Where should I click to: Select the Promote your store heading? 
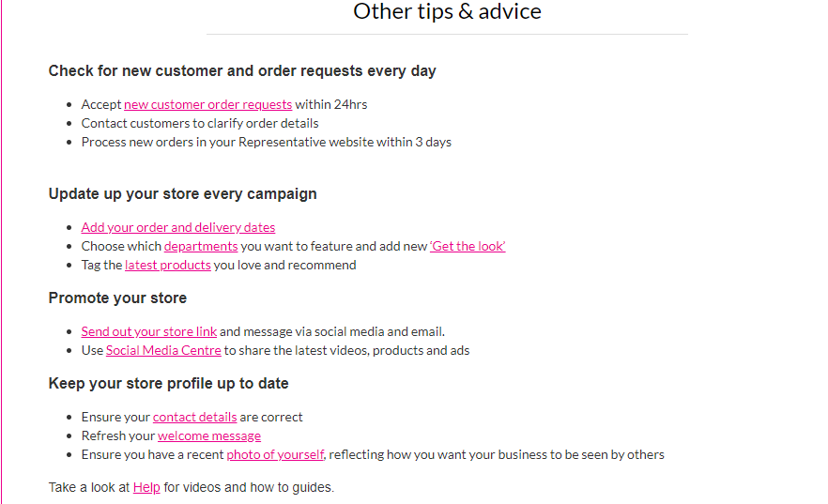coord(117,298)
